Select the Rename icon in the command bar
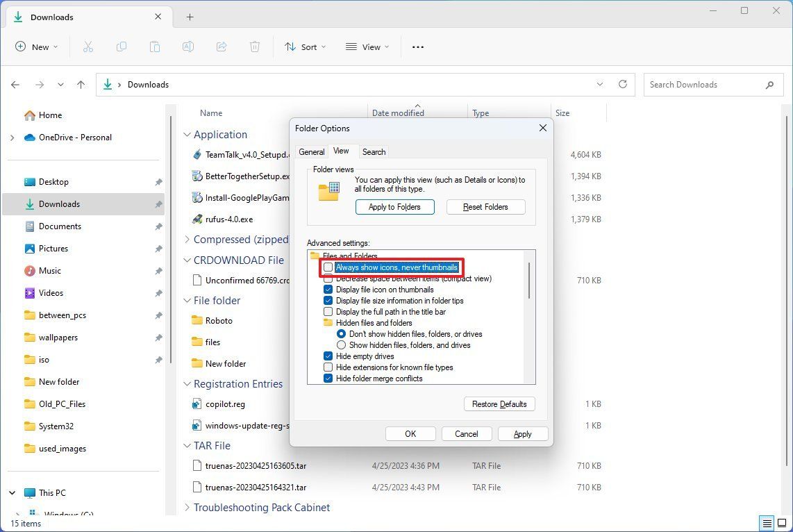The width and height of the screenshot is (793, 532). [x=187, y=47]
